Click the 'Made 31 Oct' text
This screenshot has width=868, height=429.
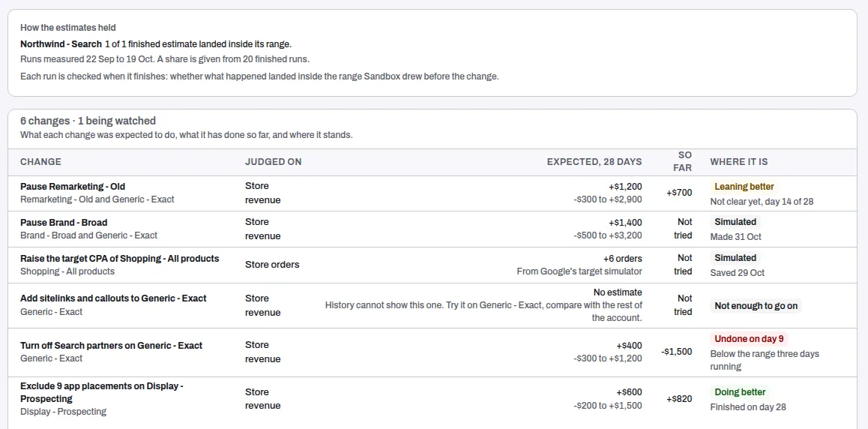(735, 237)
